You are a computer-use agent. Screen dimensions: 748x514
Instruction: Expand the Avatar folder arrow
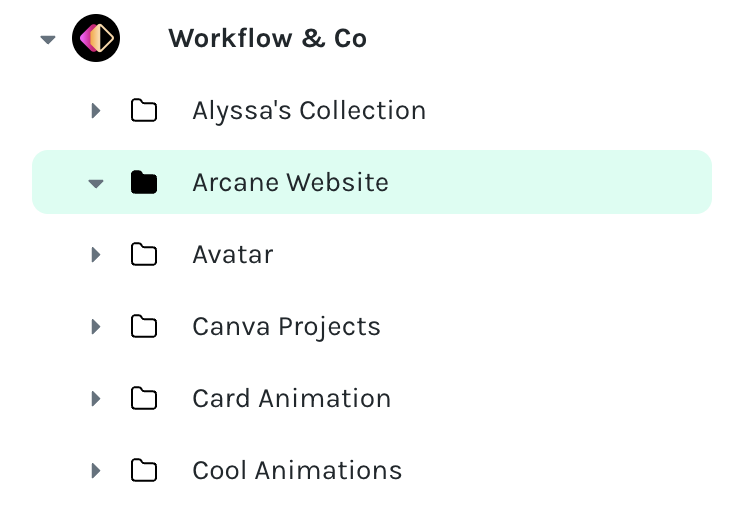[x=96, y=254]
